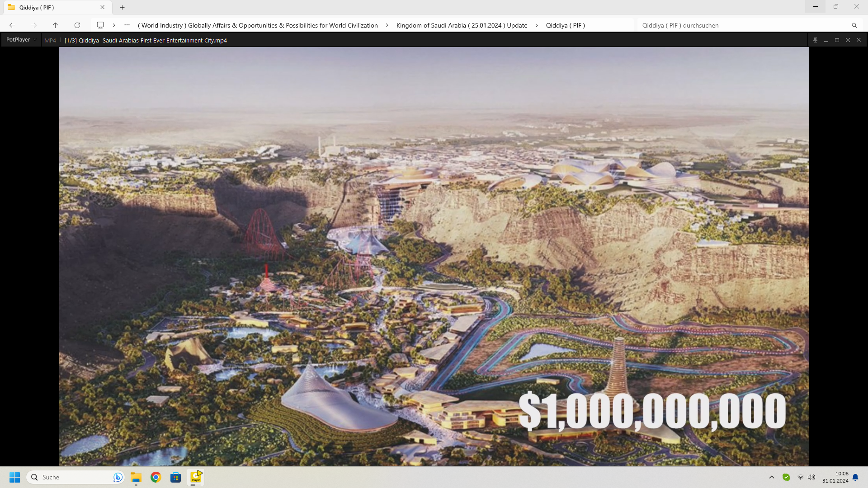Click the taskbar Suche search field

(75, 477)
